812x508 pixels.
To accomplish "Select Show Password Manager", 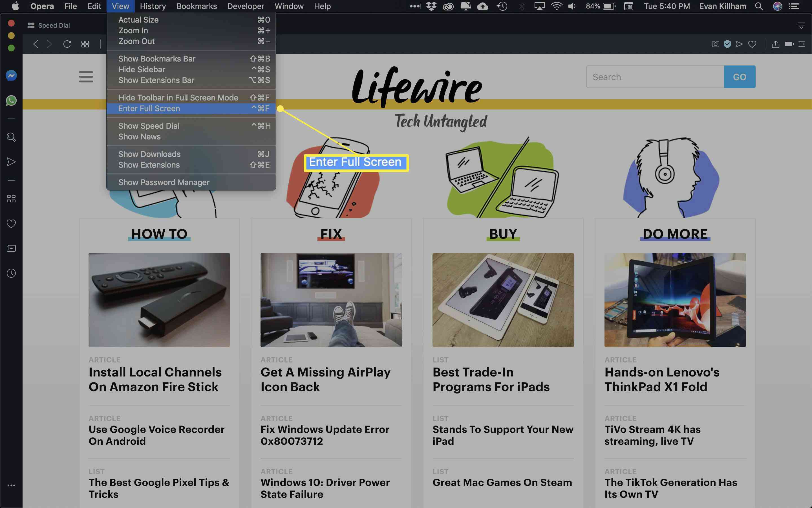I will (x=191, y=182).
